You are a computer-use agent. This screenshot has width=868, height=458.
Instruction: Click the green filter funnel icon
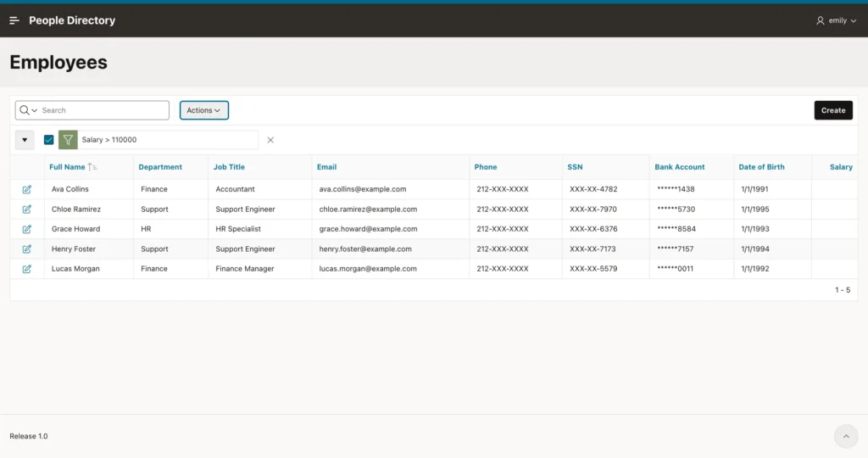[x=68, y=140]
